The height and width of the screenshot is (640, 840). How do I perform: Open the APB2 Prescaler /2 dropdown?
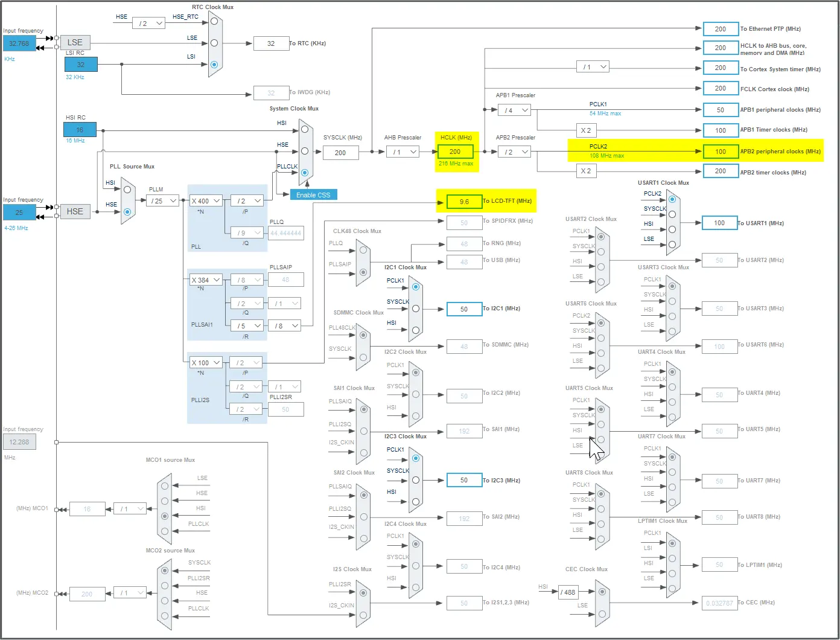[514, 152]
